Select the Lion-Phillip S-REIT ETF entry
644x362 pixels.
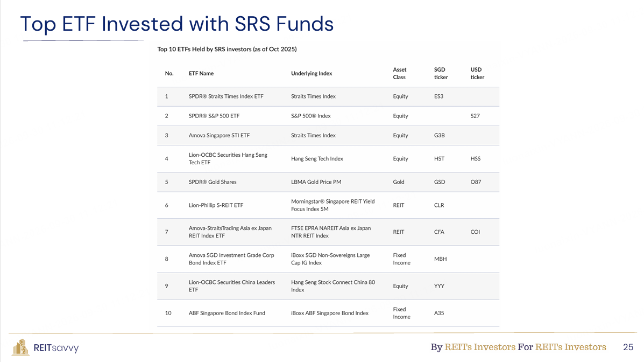tap(216, 205)
